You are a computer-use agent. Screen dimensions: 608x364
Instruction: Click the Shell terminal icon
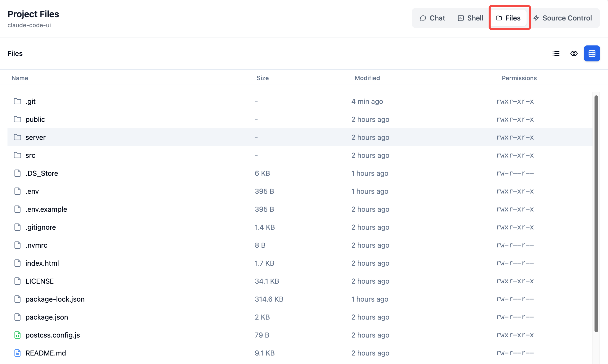(x=461, y=18)
